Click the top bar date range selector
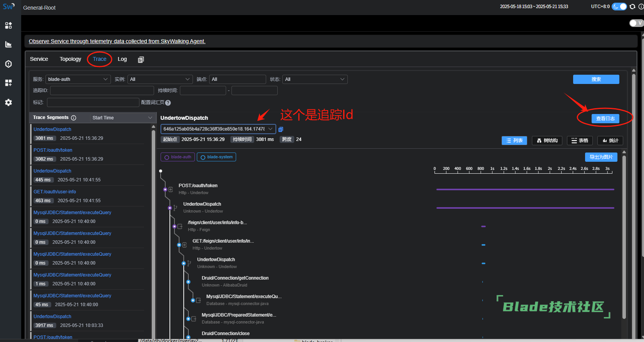 pyautogui.click(x=534, y=7)
